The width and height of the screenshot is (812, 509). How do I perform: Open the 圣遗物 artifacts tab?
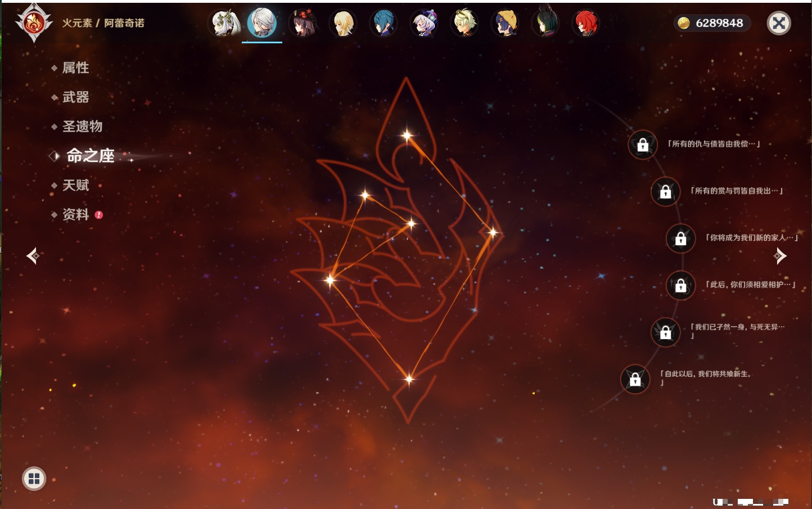tap(82, 127)
